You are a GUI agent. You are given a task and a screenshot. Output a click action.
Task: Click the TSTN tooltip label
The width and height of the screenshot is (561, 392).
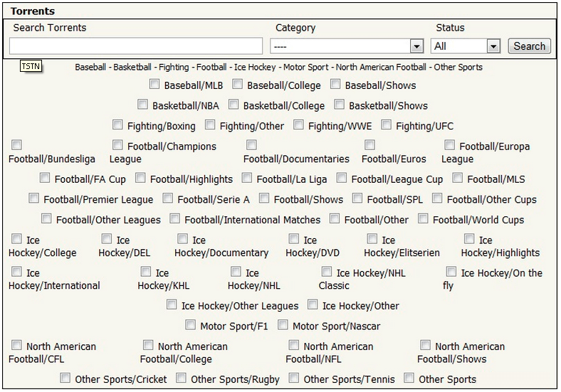click(x=31, y=66)
